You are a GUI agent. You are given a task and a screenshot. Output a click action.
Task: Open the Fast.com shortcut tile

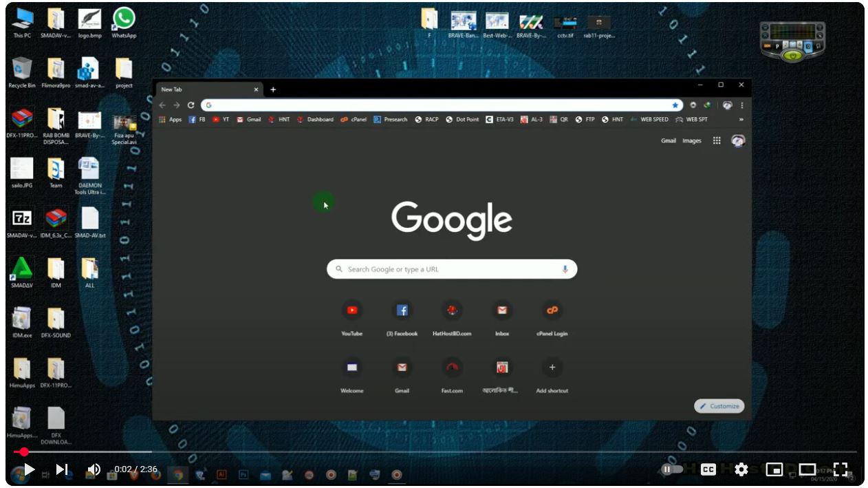coord(452,375)
